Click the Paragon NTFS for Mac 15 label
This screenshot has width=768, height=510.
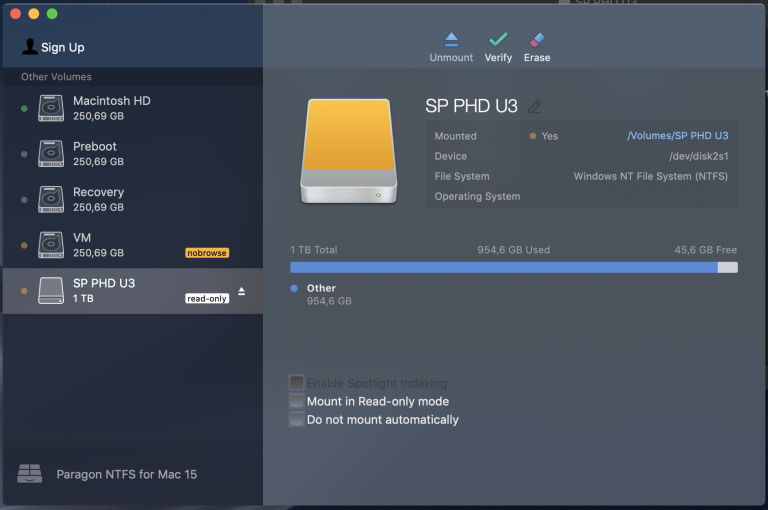click(x=126, y=474)
